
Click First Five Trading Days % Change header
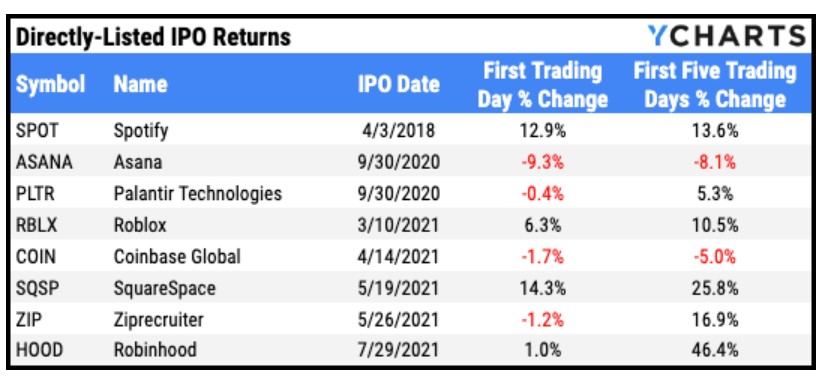pyautogui.click(x=715, y=84)
